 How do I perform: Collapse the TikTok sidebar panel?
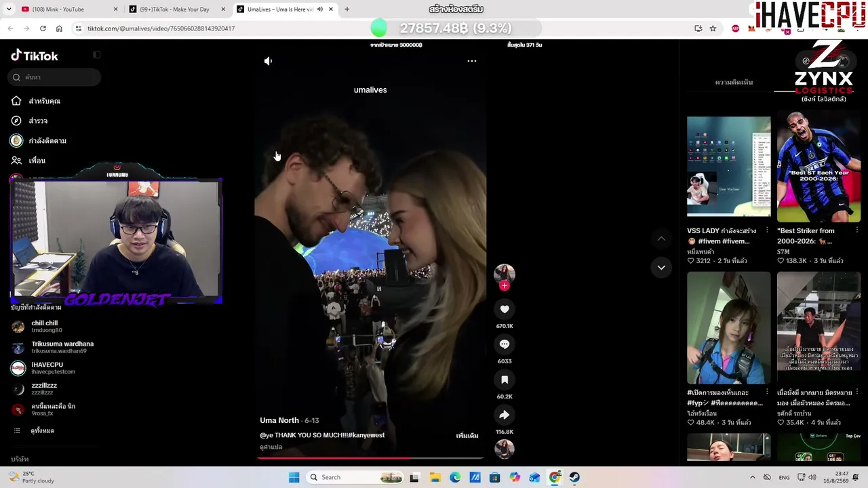(x=96, y=55)
